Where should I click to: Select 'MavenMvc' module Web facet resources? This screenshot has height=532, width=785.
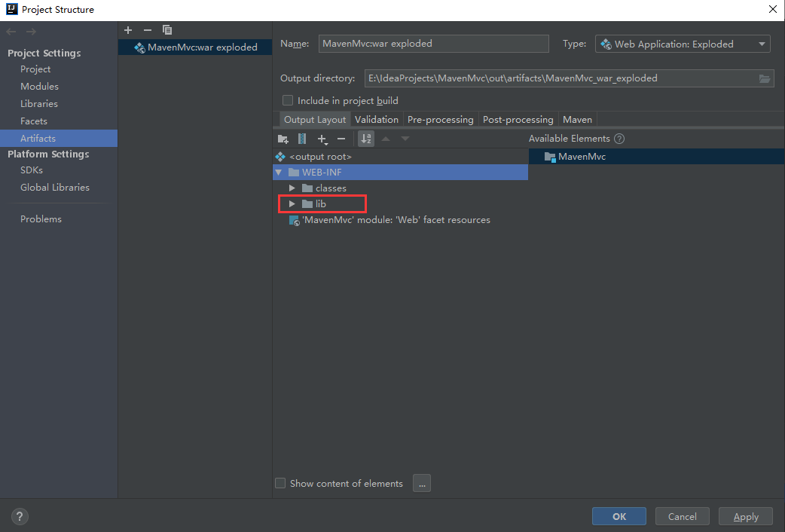[401, 220]
